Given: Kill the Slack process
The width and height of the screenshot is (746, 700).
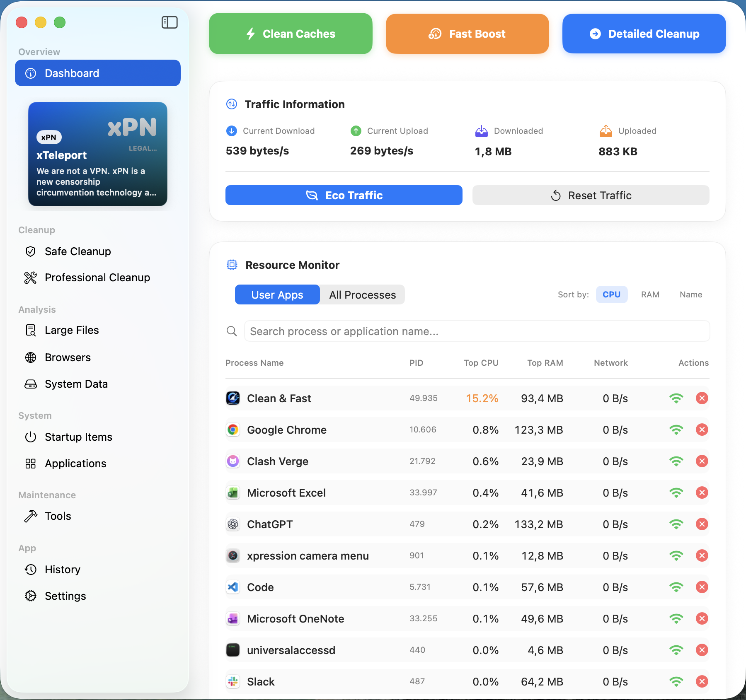Looking at the screenshot, I should pos(702,681).
